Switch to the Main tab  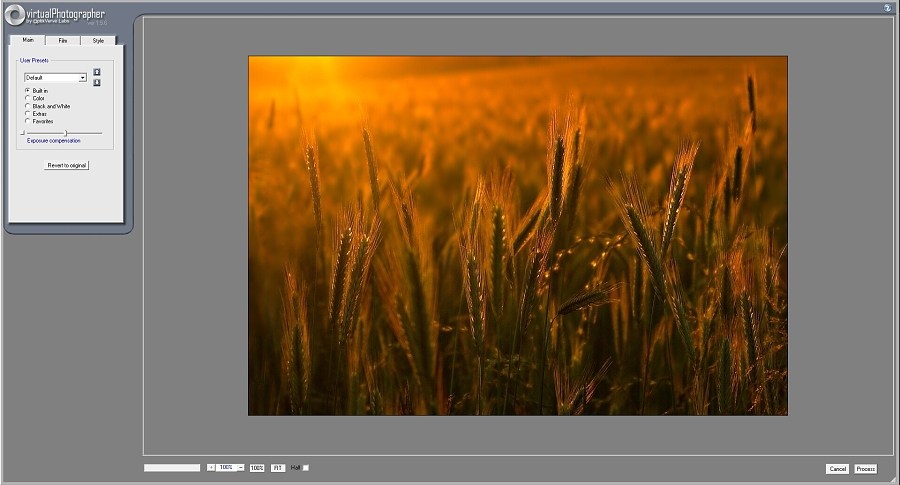coord(28,40)
